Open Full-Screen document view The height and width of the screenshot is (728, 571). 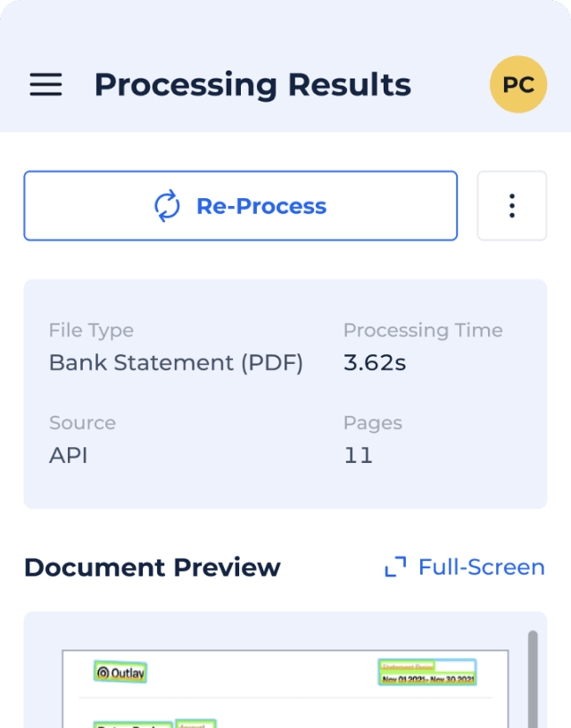pos(482,567)
